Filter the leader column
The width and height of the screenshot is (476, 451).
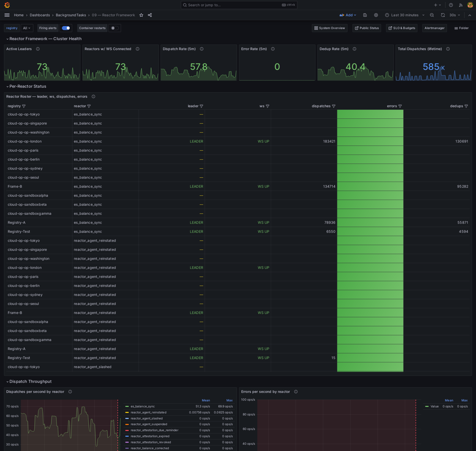pos(201,106)
